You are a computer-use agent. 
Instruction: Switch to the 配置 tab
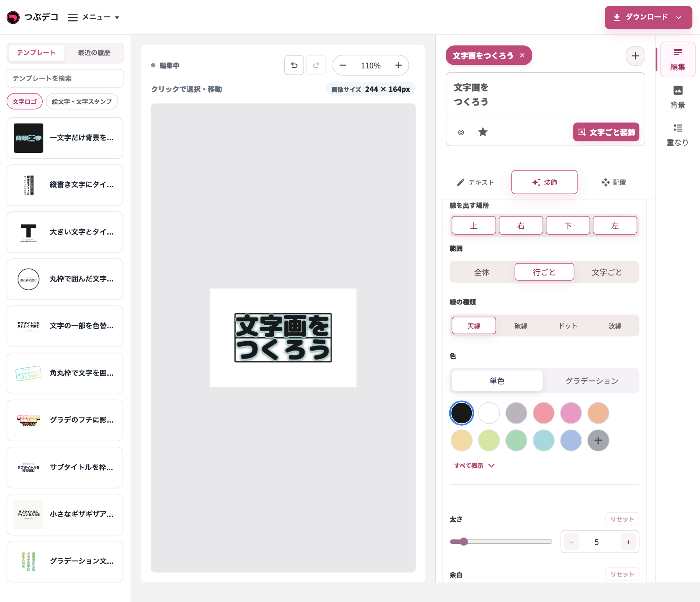coord(614,182)
